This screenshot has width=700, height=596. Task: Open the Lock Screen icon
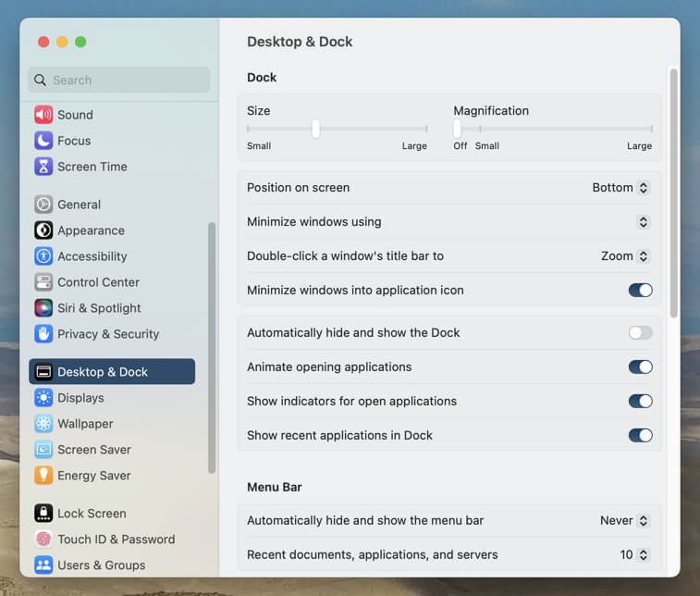click(43, 514)
